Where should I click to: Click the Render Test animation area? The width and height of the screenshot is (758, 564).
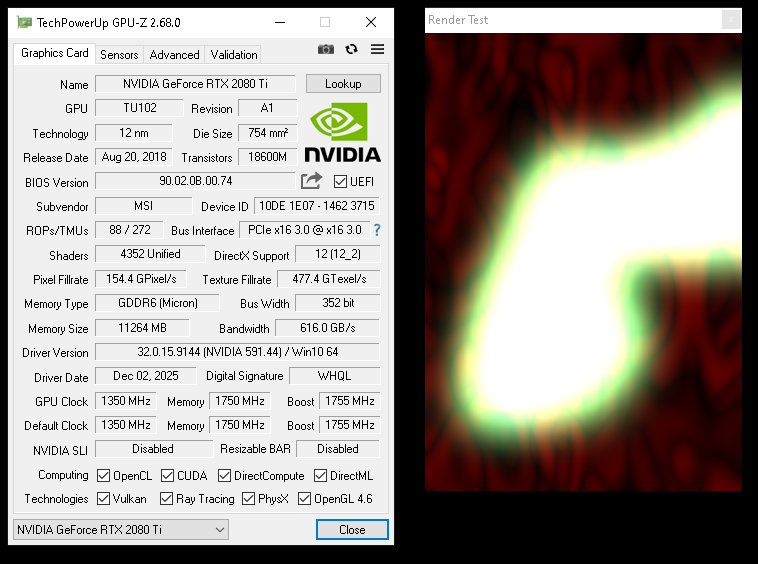[x=583, y=262]
